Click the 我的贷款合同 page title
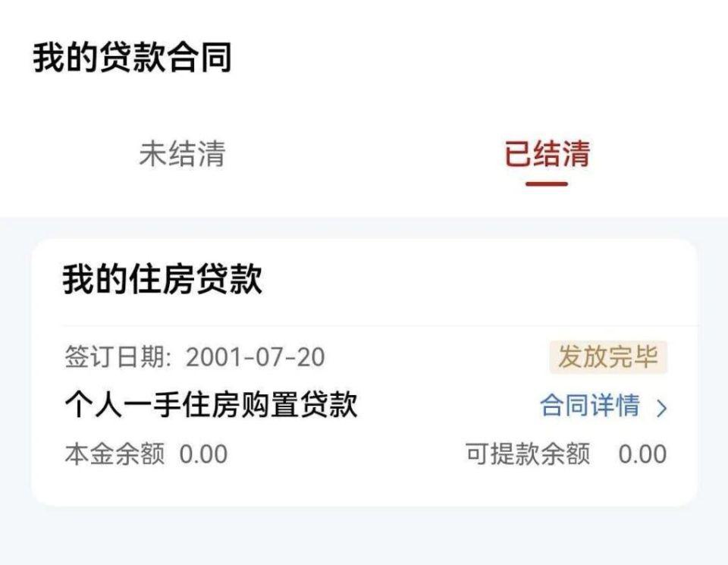728x565 pixels. [132, 57]
